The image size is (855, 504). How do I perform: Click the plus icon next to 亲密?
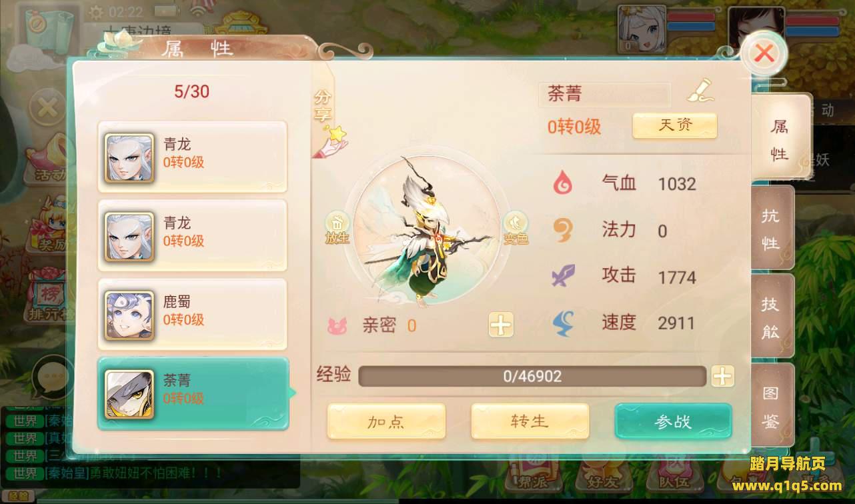pyautogui.click(x=501, y=325)
